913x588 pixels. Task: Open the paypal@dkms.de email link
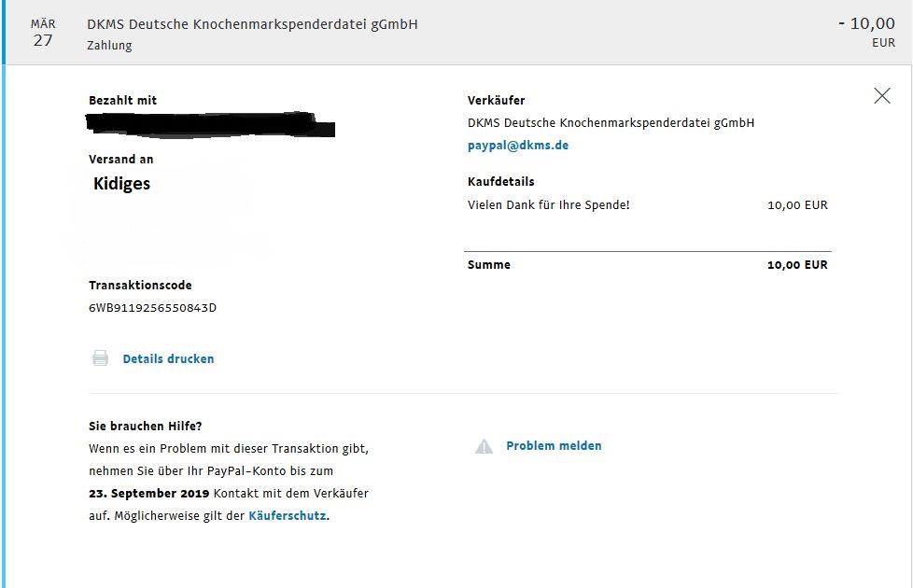(x=518, y=146)
